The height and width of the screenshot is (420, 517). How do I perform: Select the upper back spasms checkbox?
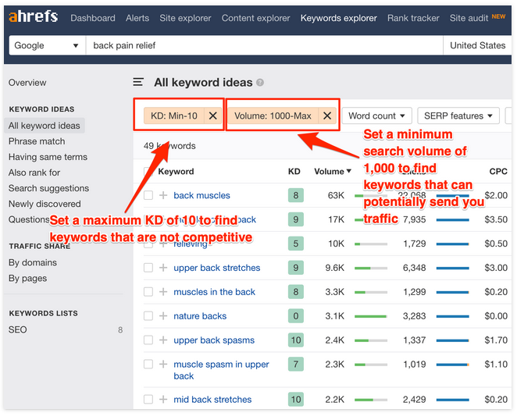(148, 340)
